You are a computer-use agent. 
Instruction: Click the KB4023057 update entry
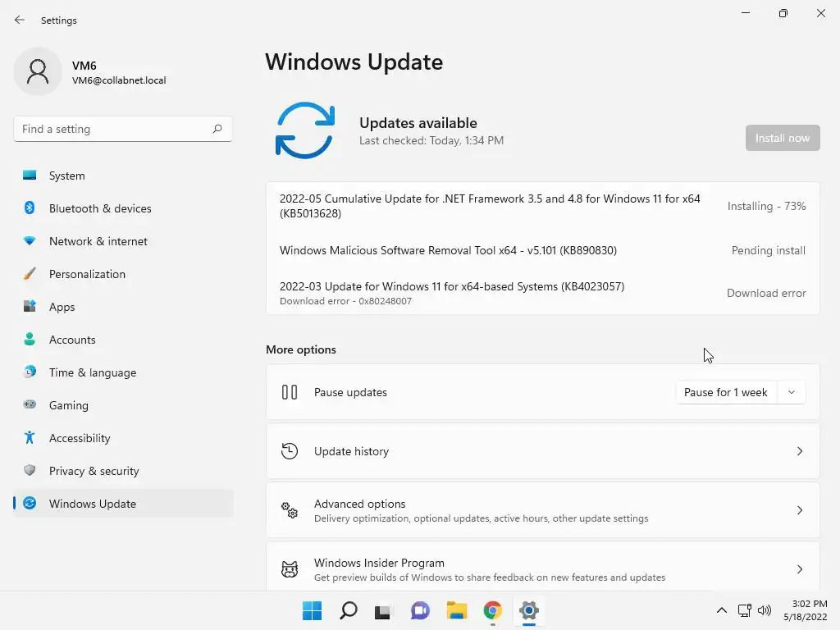pyautogui.click(x=452, y=286)
